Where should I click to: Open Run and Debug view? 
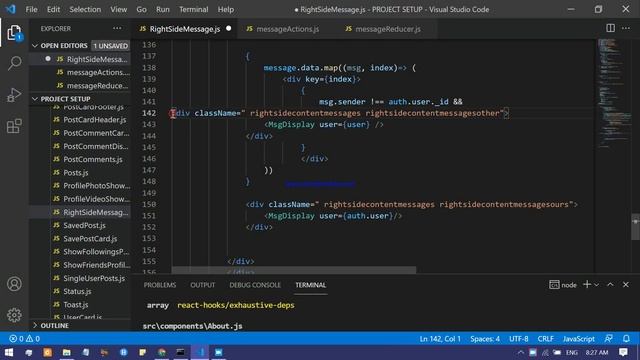pos(14,94)
